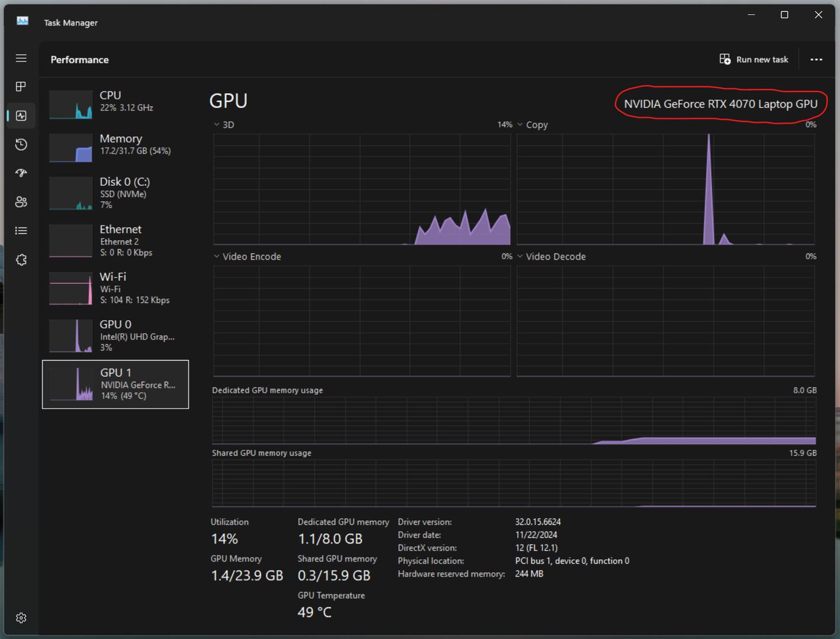Screen dimensions: 840x639
Task: Click Run new task button
Action: click(754, 59)
